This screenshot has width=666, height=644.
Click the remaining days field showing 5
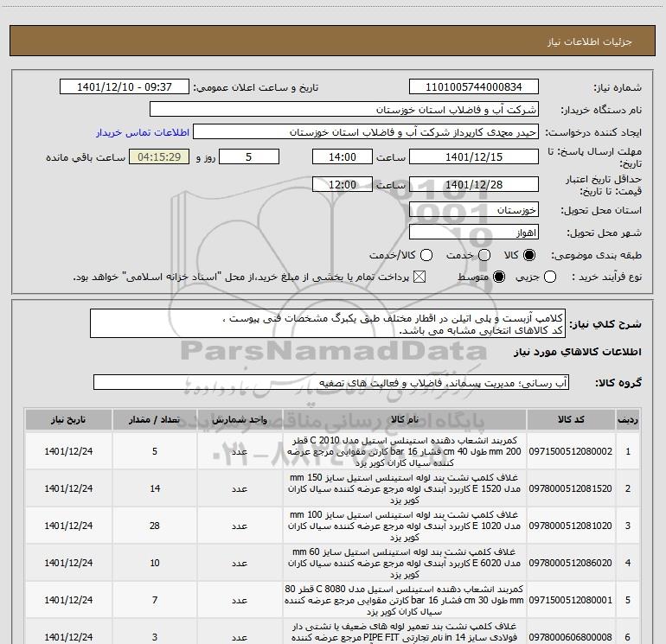[249, 156]
